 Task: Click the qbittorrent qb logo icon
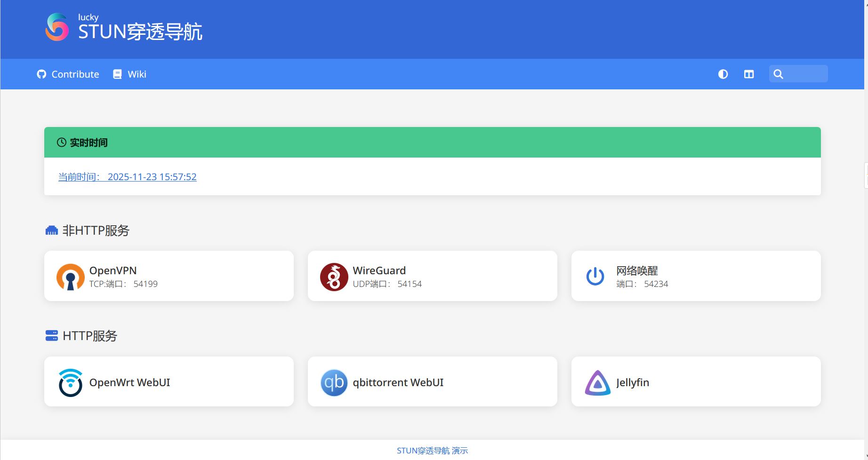[334, 382]
